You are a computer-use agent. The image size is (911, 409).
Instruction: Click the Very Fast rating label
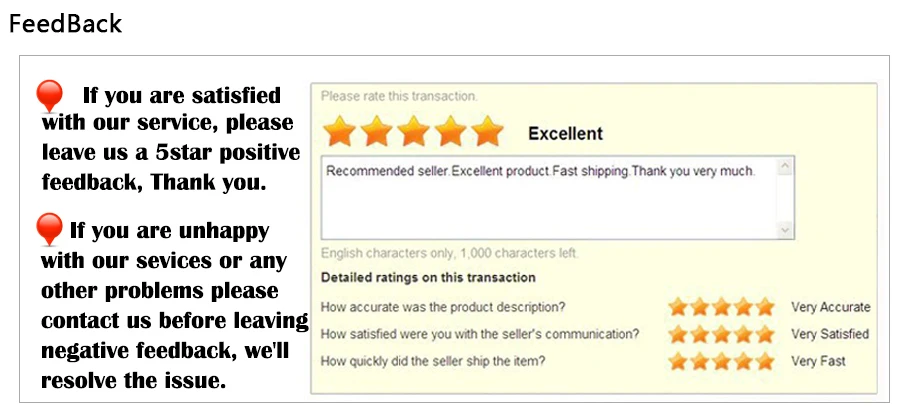[x=818, y=361]
